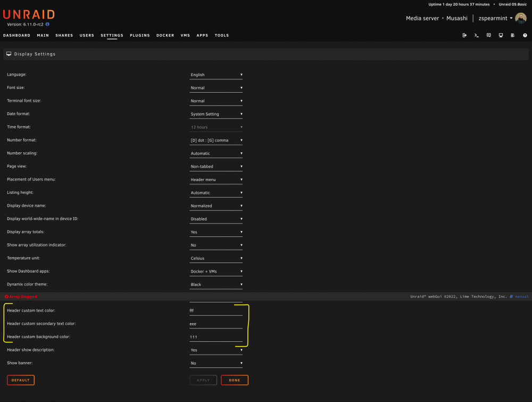Click the Array Stopped status text
The height and width of the screenshot is (402, 532).
click(x=23, y=297)
